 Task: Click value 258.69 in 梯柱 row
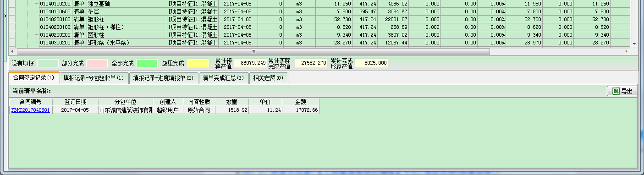point(394,27)
